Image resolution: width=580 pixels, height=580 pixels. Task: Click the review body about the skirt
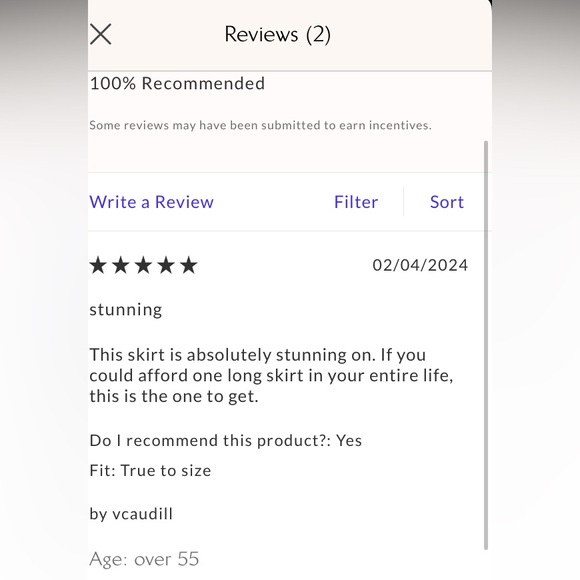(272, 375)
